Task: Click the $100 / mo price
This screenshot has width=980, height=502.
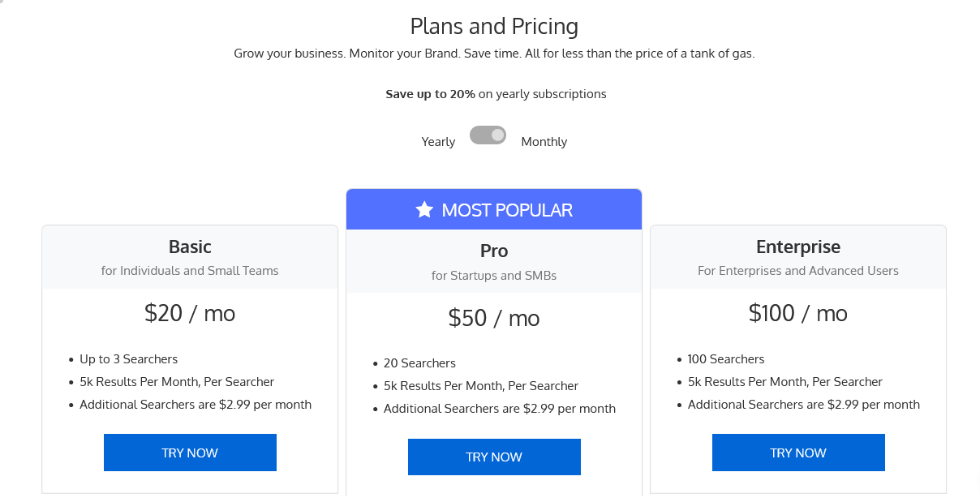Action: (x=798, y=313)
